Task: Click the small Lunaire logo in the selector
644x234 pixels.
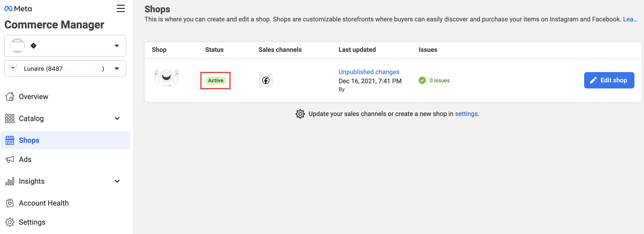Action: tap(13, 68)
